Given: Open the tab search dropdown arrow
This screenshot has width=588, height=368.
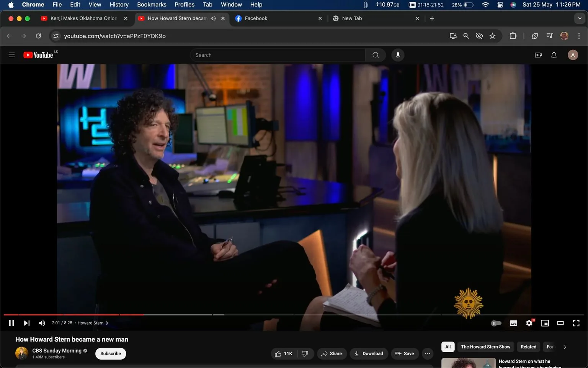Looking at the screenshot, I should 579,18.
